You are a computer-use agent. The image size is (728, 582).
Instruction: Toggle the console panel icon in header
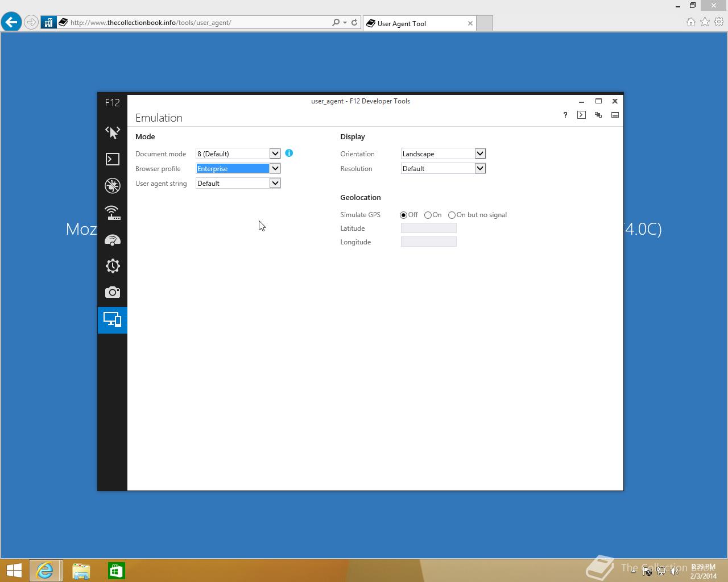581,115
